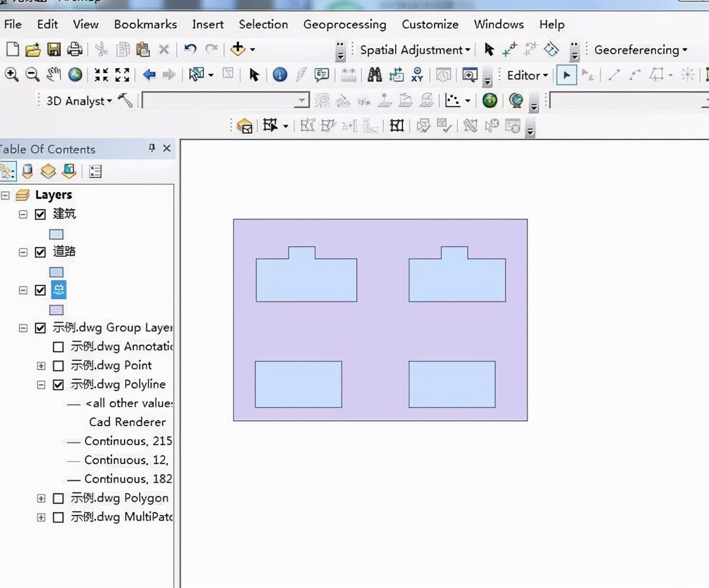This screenshot has height=588, width=709.
Task: Toggle visibility of 建筑 layer
Action: point(40,214)
